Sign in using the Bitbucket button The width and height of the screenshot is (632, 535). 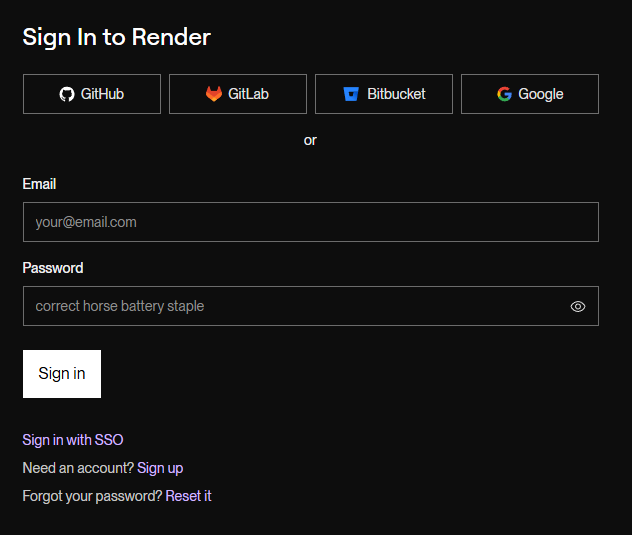coord(384,94)
